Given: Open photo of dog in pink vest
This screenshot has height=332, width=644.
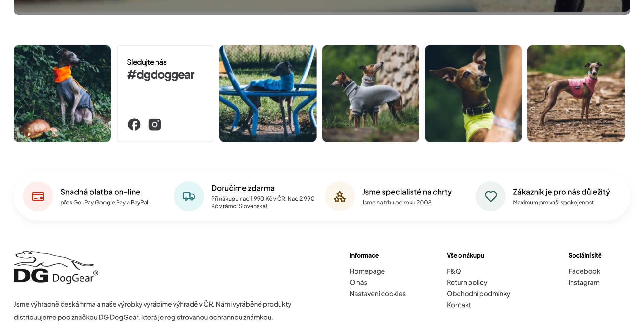Looking at the screenshot, I should coord(576,93).
